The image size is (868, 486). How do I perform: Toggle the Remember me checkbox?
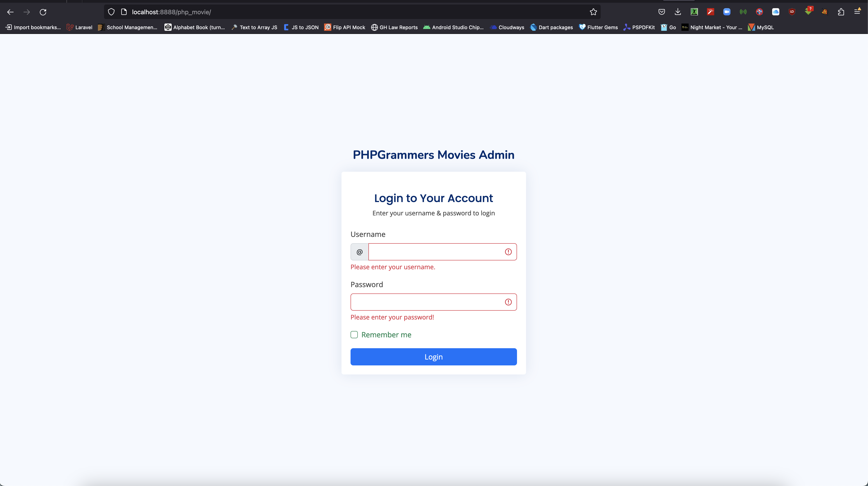(x=354, y=335)
